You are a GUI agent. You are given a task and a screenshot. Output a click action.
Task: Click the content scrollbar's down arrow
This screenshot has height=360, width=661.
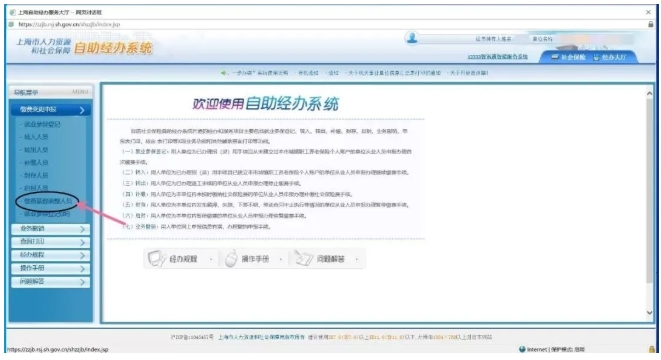point(649,312)
